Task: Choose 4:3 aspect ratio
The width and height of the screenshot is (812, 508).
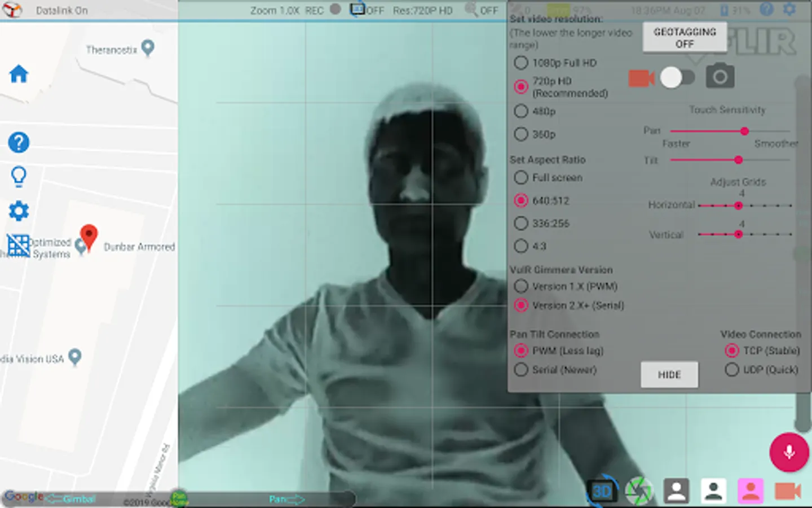Action: 530,246
